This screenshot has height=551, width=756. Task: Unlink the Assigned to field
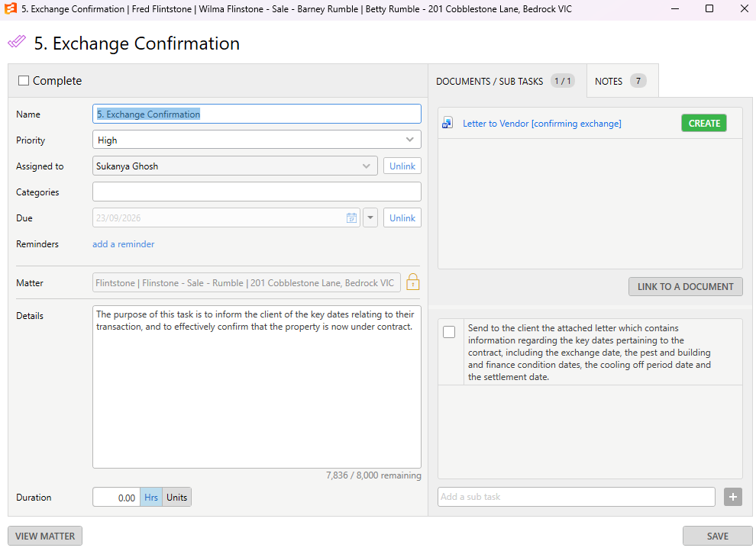pos(402,166)
